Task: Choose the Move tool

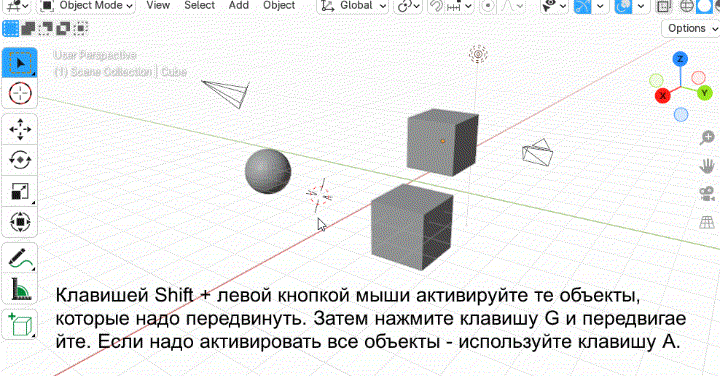Action: tap(20, 129)
